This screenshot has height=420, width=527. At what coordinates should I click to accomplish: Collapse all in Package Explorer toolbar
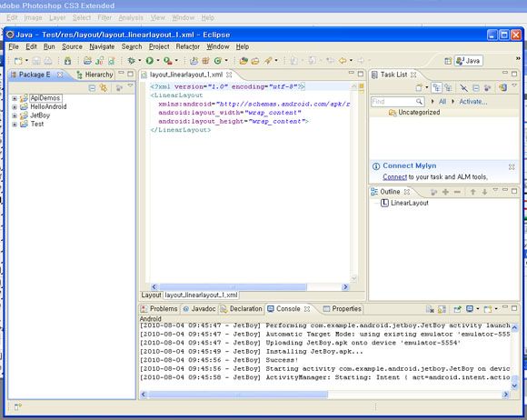click(92, 88)
